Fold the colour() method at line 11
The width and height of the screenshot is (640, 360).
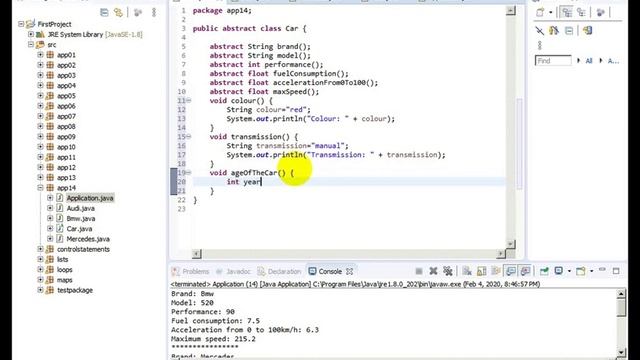pos(189,100)
